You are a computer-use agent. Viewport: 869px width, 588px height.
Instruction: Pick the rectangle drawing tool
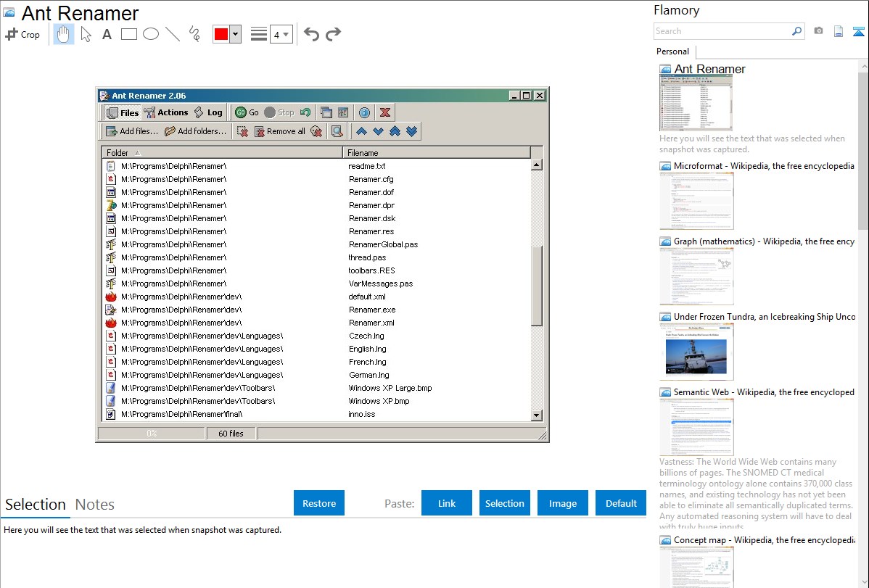click(128, 34)
